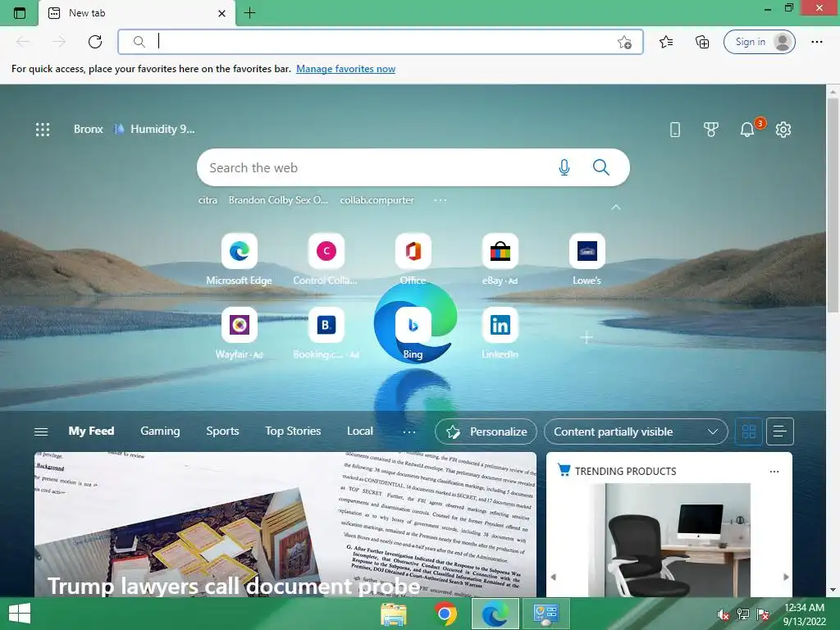The image size is (840, 630).
Task: Open Trending Products card options menu
Action: coord(774,472)
